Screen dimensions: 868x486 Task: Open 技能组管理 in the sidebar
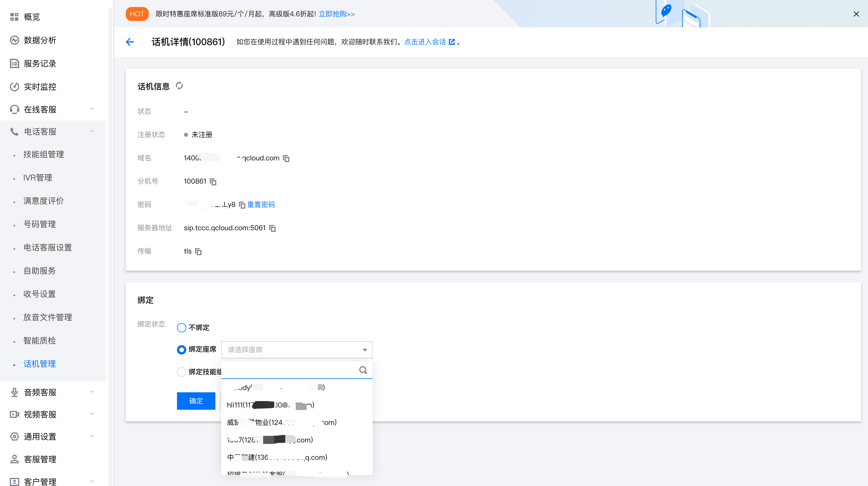(x=43, y=154)
